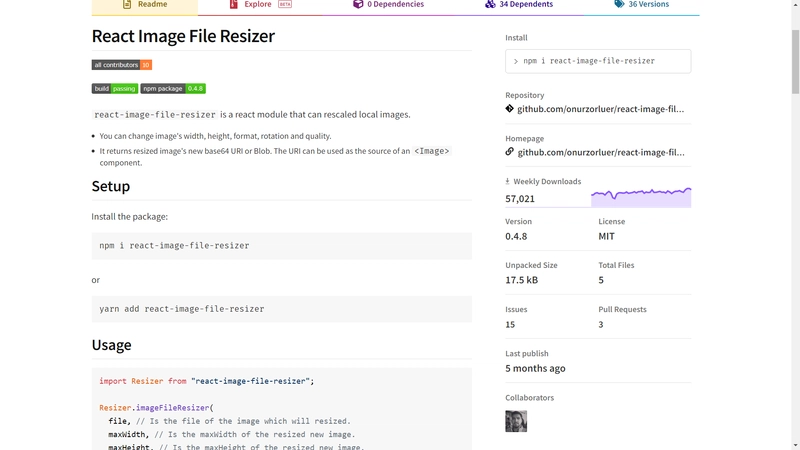Image resolution: width=800 pixels, height=450 pixels.
Task: Click the 5 months ago text
Action: [x=535, y=368]
